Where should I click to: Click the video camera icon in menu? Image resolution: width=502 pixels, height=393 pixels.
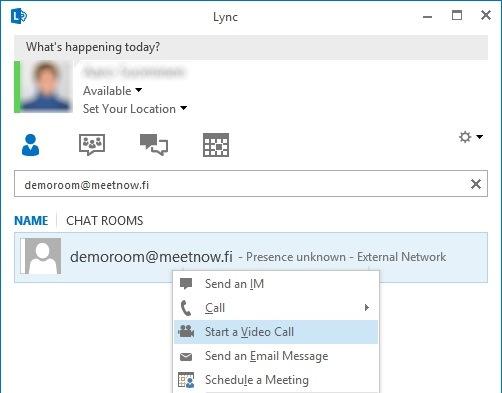[x=186, y=332]
